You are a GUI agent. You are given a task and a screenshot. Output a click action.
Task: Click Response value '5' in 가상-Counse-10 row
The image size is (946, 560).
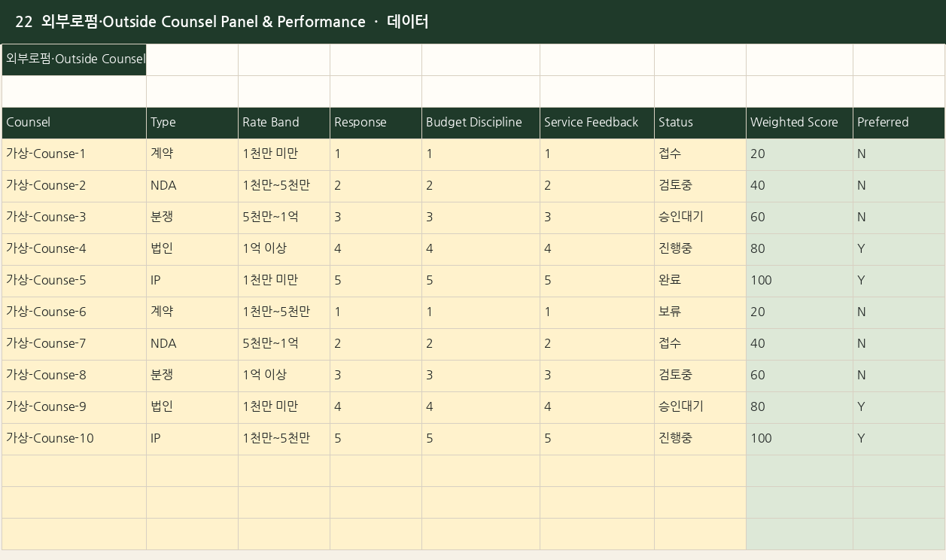tap(376, 439)
